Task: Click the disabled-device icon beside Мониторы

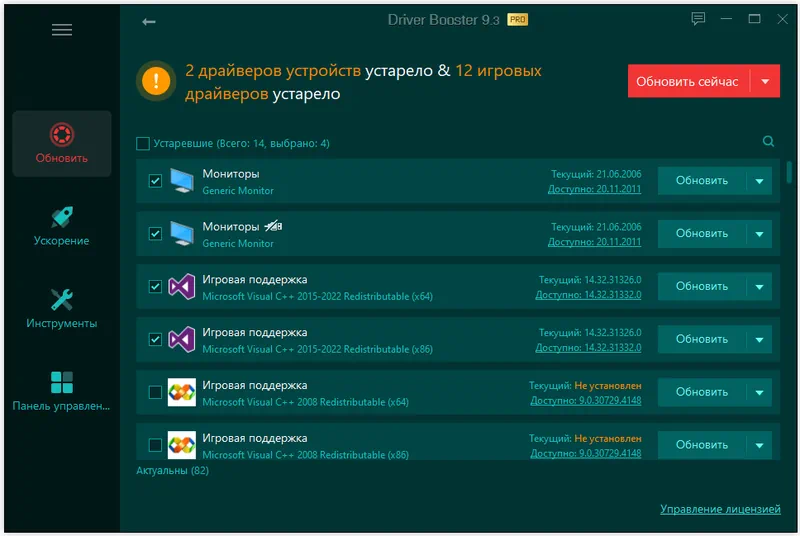Action: (273, 226)
